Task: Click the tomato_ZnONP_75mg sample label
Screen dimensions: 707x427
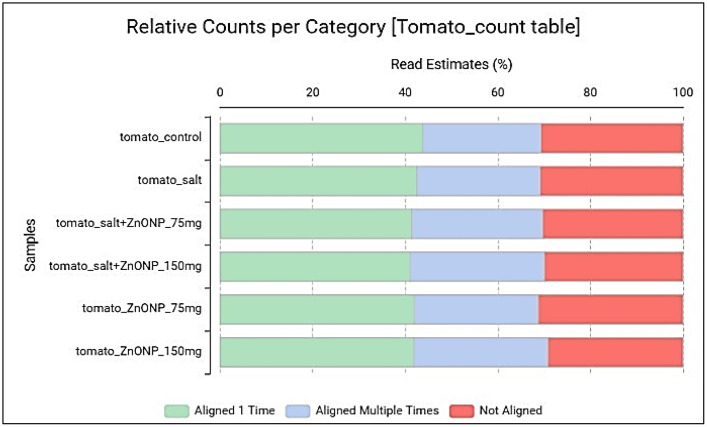Action: pyautogui.click(x=142, y=309)
